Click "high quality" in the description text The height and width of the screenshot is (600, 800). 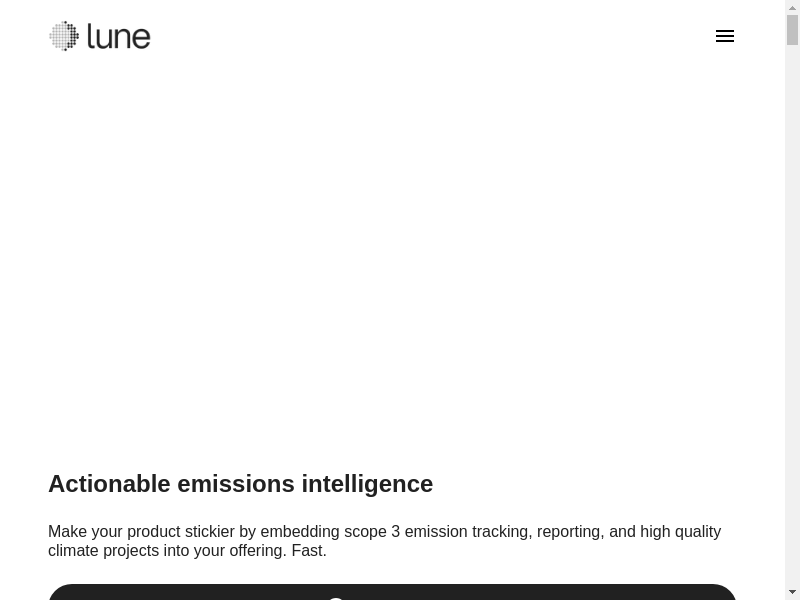click(680, 532)
